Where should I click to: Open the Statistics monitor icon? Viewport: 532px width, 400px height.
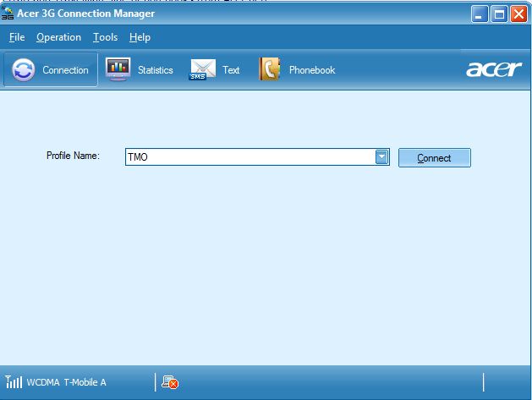coord(118,69)
